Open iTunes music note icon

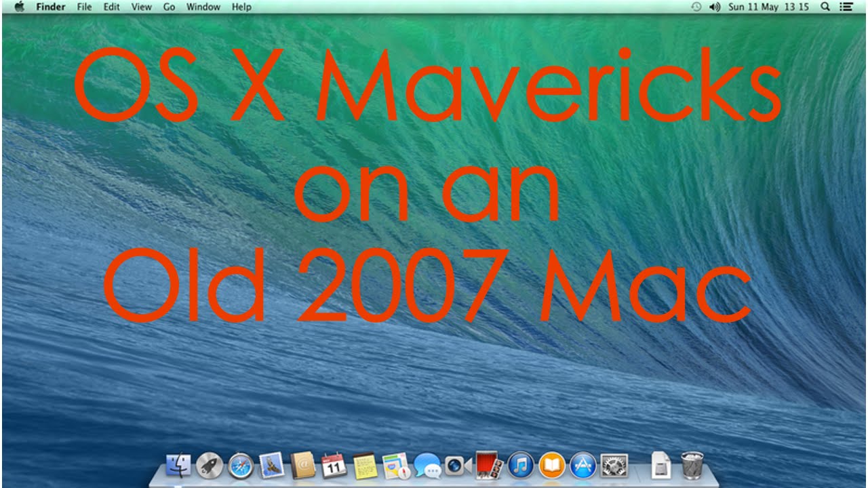[x=521, y=466]
